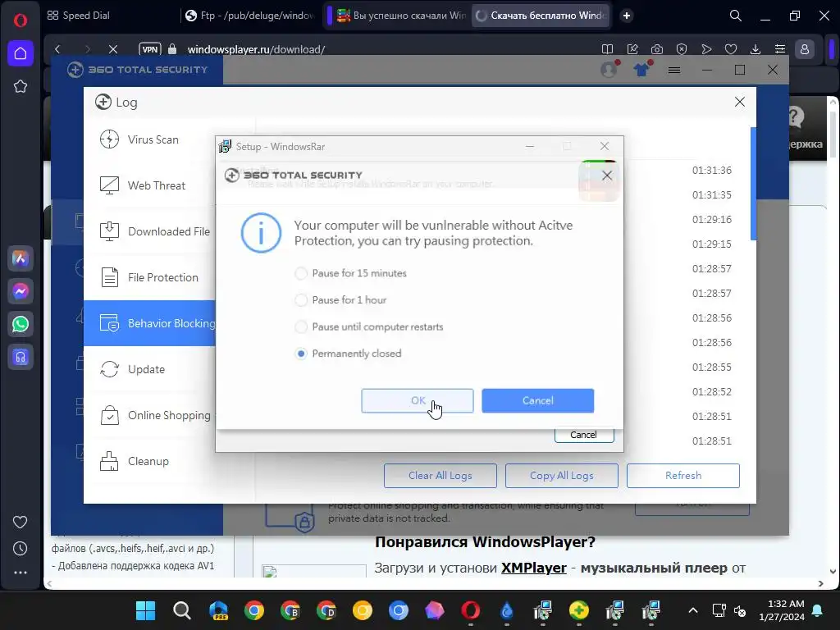Viewport: 840px width, 630px height.
Task: Click Clear All Logs button
Action: point(441,476)
